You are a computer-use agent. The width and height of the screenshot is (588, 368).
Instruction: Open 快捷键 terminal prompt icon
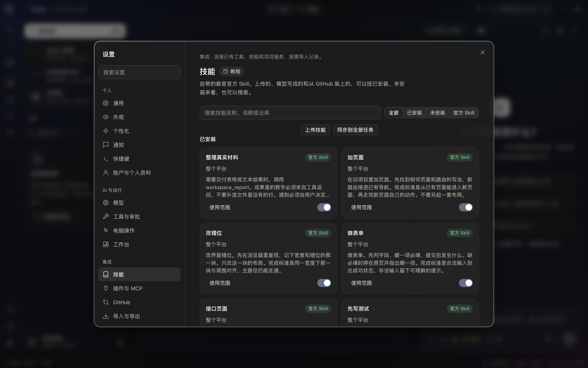106,159
